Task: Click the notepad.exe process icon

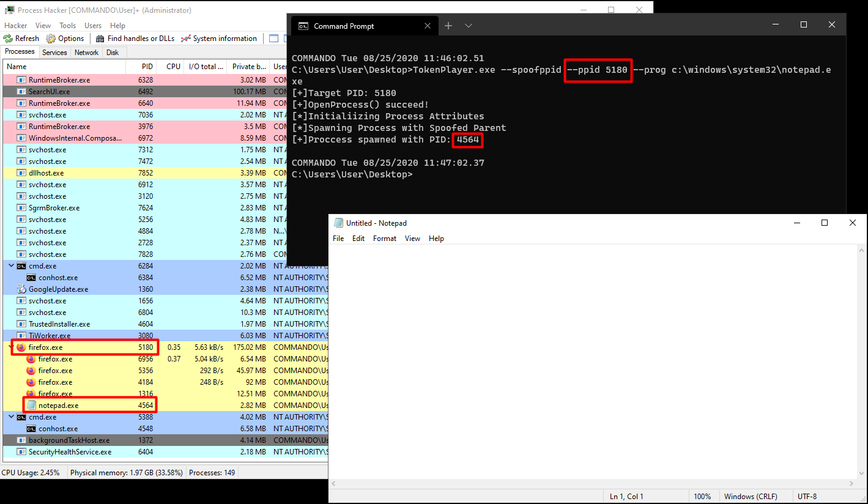Action: pyautogui.click(x=31, y=406)
